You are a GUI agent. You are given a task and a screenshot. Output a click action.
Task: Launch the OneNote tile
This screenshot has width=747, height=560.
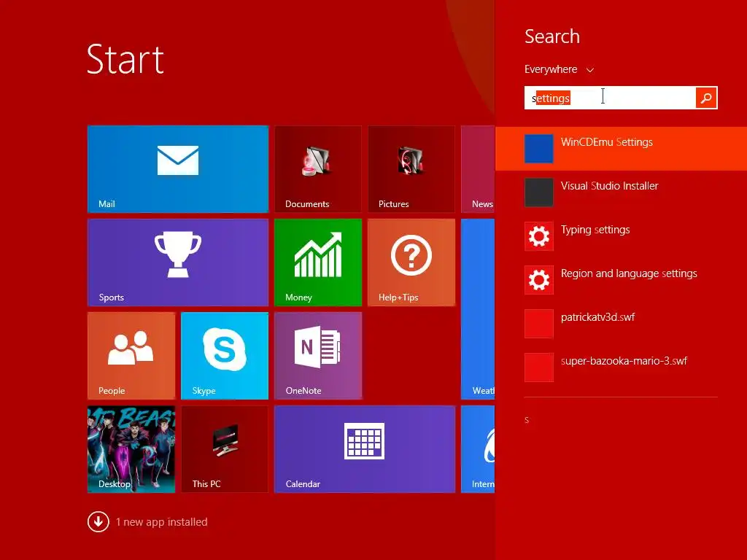point(318,356)
